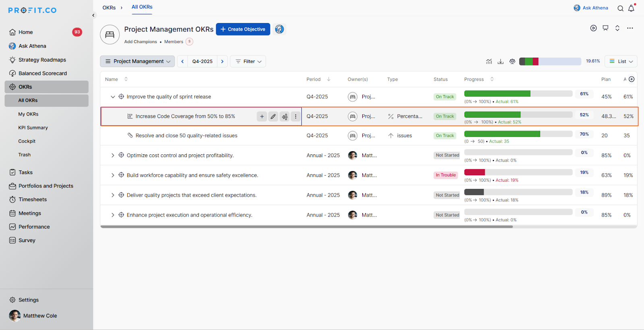Click the play circle icon top right

click(x=593, y=28)
